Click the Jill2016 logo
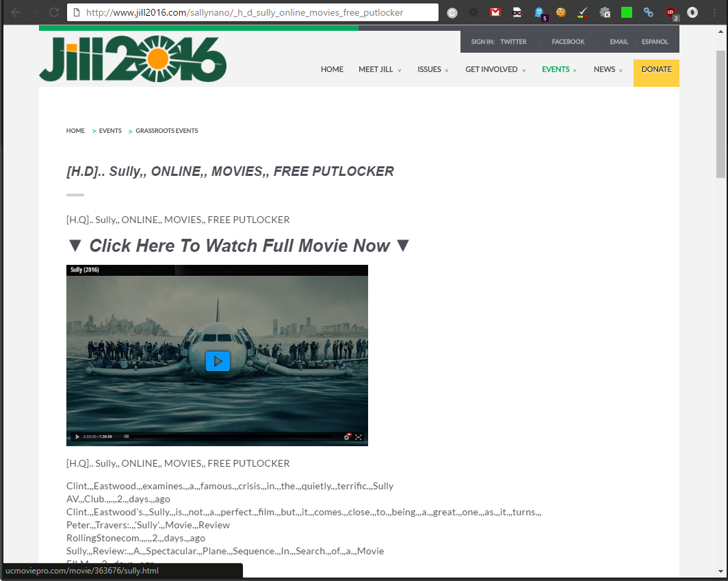 (133, 59)
